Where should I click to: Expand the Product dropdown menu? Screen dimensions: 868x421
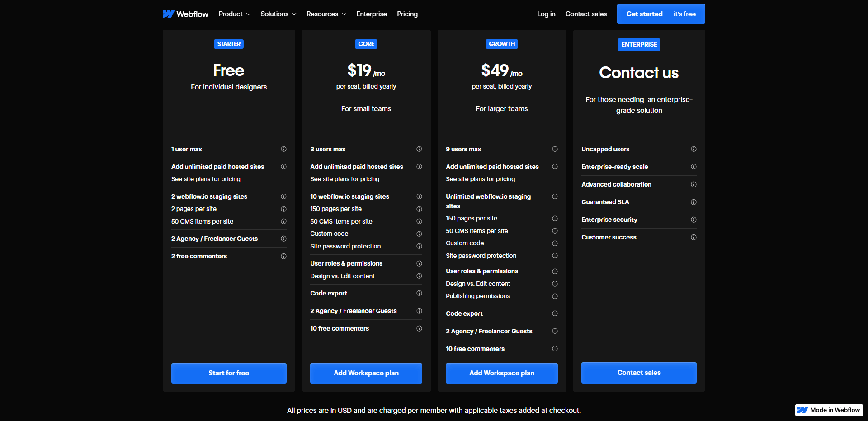pyautogui.click(x=234, y=14)
